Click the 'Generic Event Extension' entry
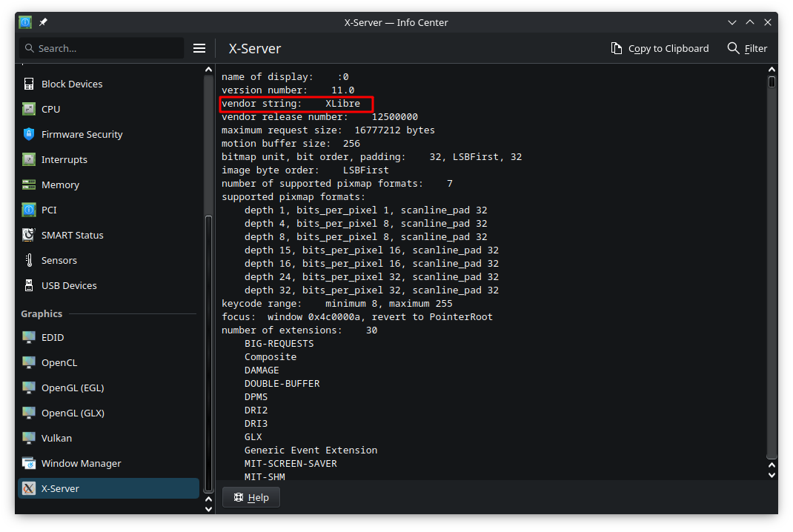This screenshot has height=532, width=793. pyautogui.click(x=311, y=450)
